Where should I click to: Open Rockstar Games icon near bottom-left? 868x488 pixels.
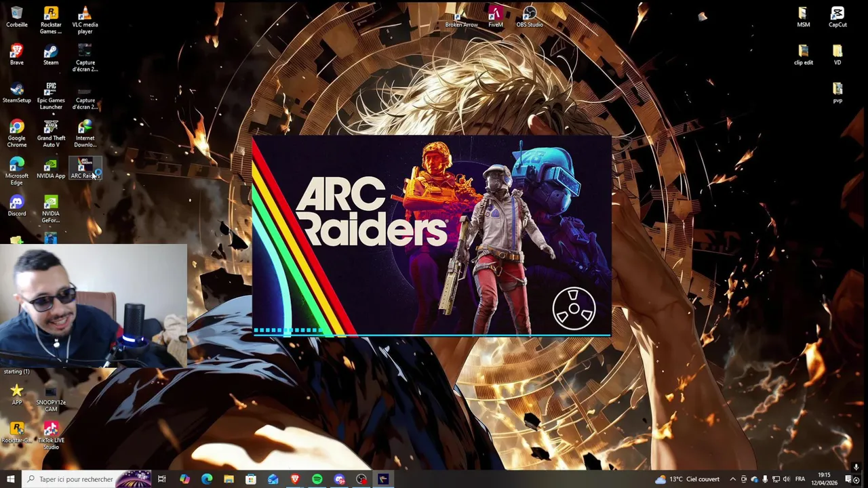[x=17, y=432]
